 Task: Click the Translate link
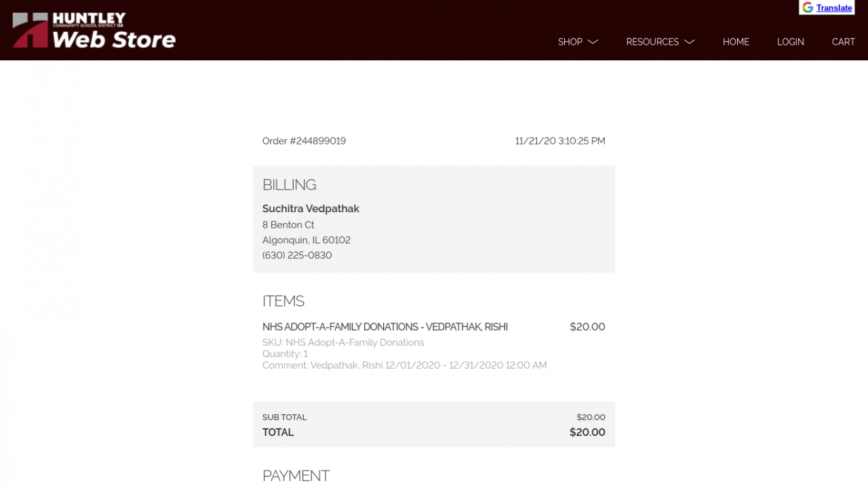(834, 8)
